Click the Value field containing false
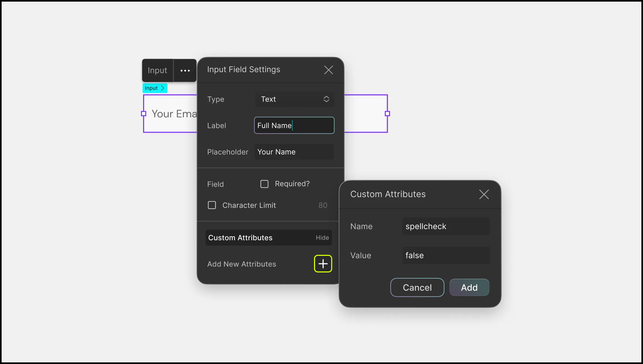Image resolution: width=643 pixels, height=364 pixels. point(446,255)
